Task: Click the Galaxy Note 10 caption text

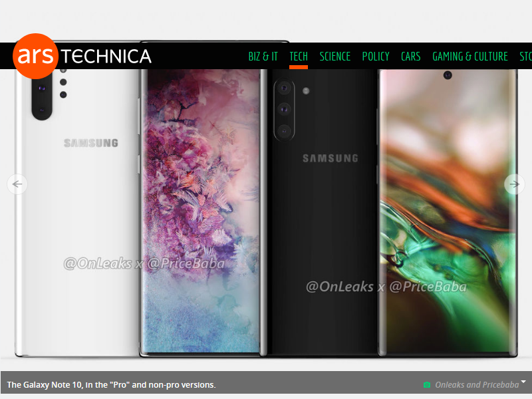Action: coord(111,385)
